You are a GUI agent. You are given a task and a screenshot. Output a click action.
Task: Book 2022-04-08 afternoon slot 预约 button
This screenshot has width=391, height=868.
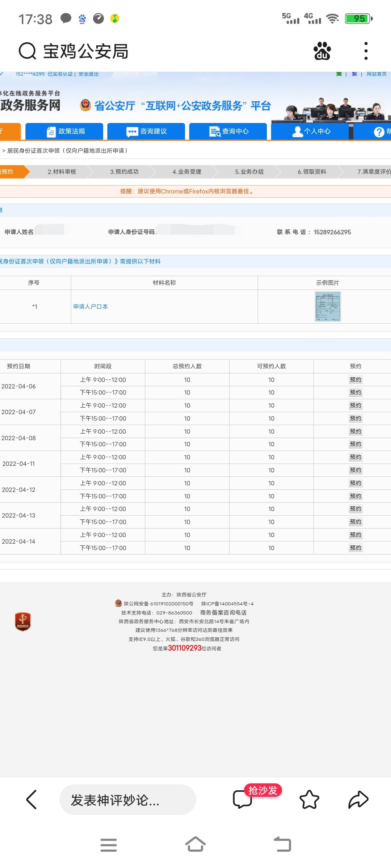355,444
